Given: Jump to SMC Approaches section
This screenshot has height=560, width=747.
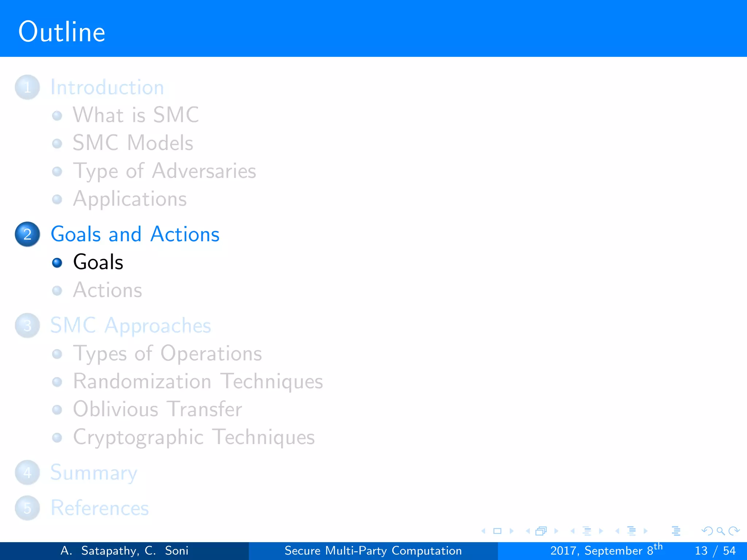Looking at the screenshot, I should [x=131, y=326].
